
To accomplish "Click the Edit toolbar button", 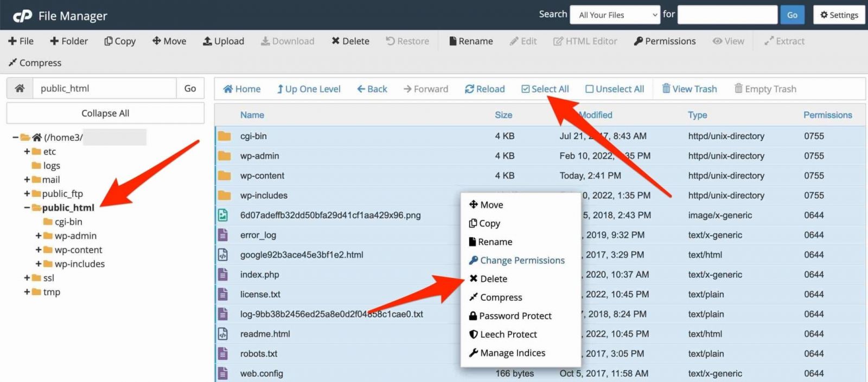I will coord(523,41).
